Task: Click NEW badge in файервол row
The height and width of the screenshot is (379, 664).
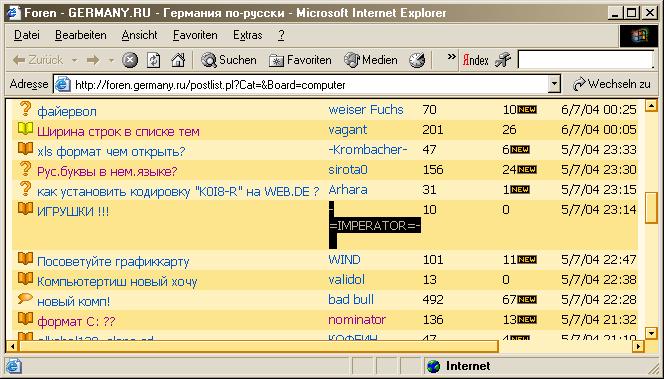Action: pyautogui.click(x=527, y=110)
